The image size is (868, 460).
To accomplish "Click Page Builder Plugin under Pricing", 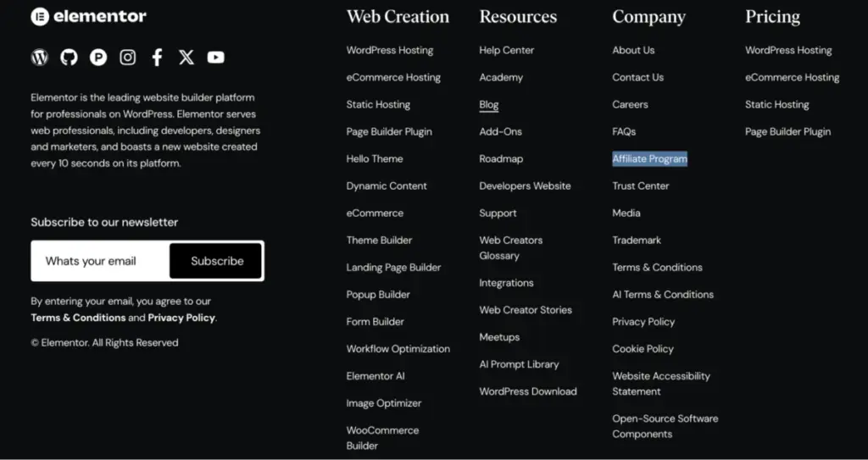I will tap(787, 131).
